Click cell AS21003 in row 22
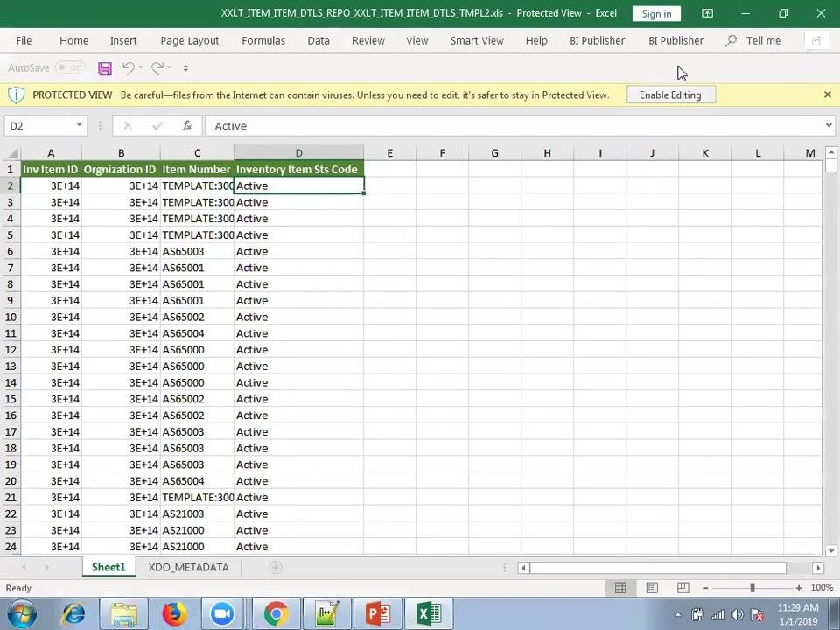Viewport: 840px width, 630px height. click(197, 514)
